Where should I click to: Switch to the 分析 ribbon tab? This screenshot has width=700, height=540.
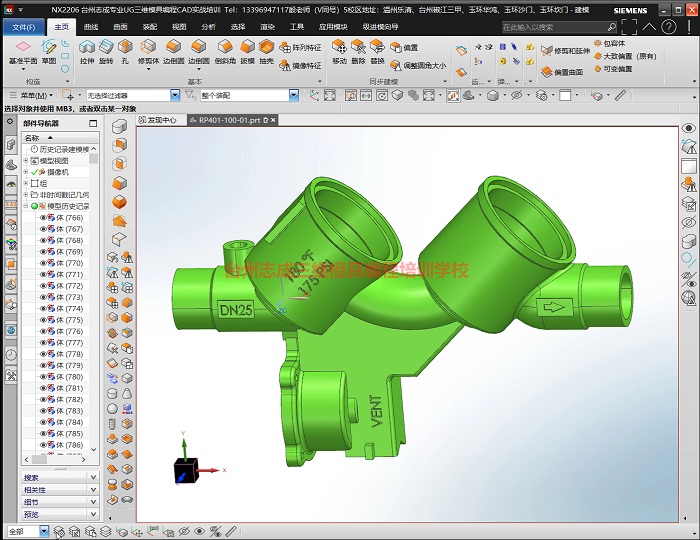[x=208, y=27]
